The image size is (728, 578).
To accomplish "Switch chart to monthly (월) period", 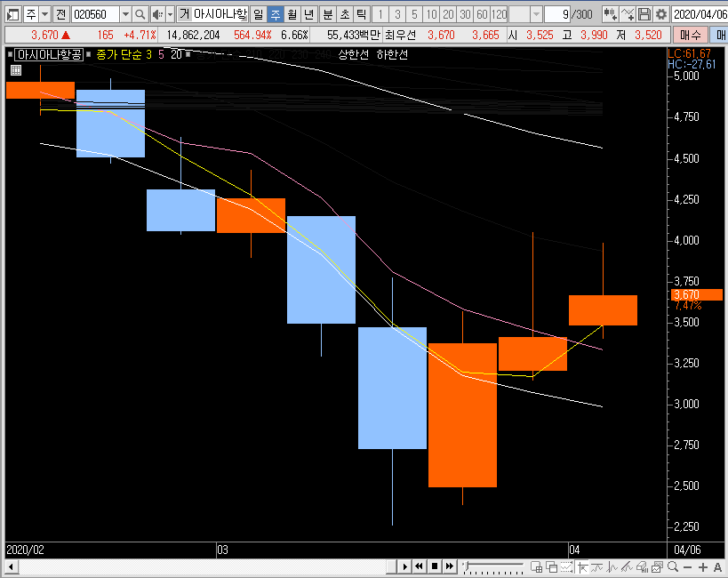I will [x=292, y=15].
